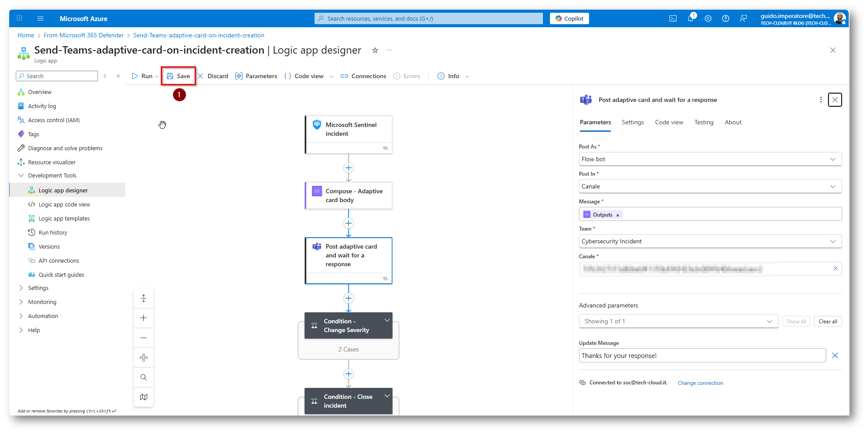Click the Change connection link

(x=700, y=383)
